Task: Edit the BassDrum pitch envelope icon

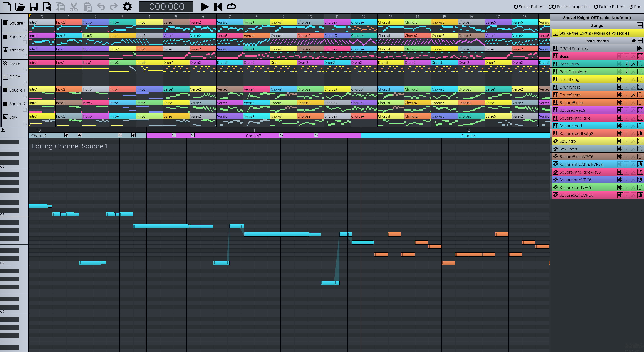Action: point(627,64)
